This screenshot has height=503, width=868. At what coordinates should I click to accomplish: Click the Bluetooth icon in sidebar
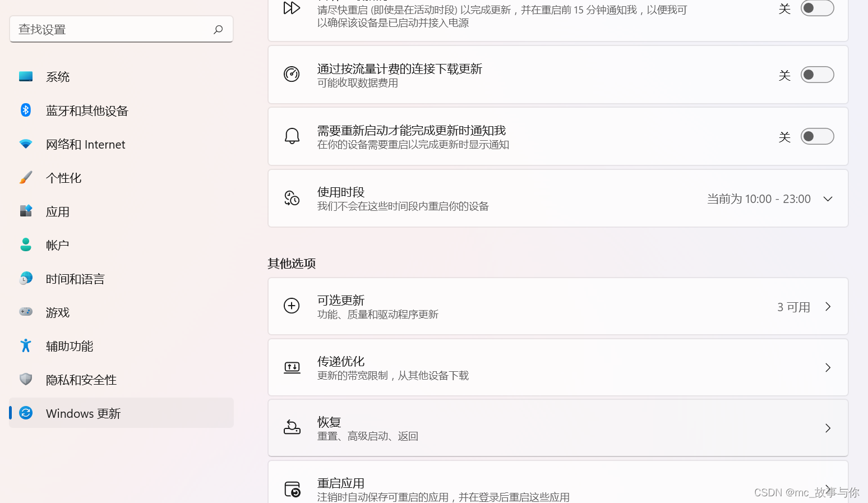point(26,110)
